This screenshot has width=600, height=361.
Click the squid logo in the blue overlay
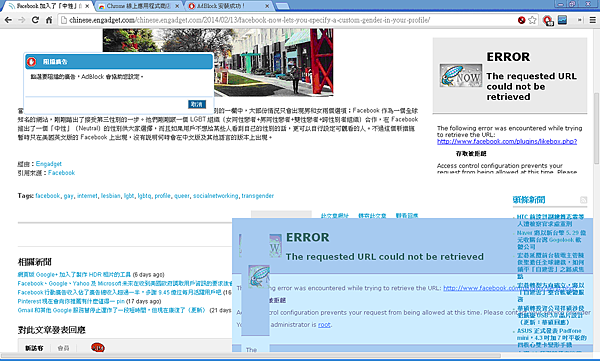click(x=259, y=276)
